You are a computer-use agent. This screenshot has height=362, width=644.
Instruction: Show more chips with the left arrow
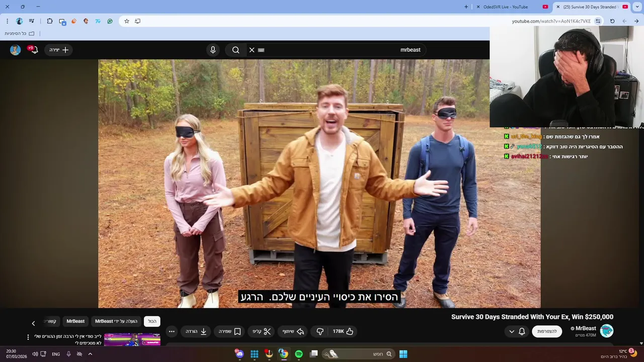(x=33, y=323)
